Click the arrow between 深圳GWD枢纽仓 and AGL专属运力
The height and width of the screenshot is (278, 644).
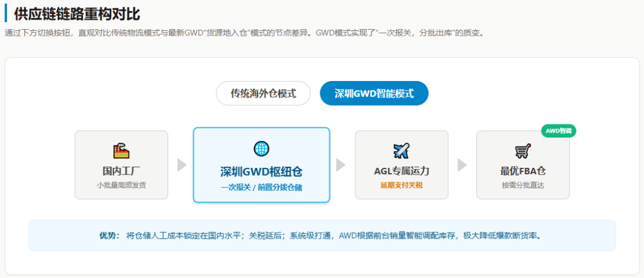[340, 165]
